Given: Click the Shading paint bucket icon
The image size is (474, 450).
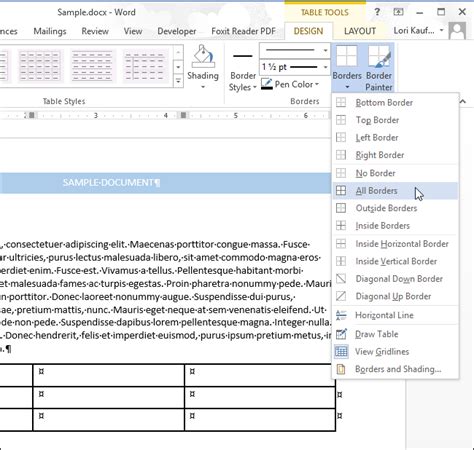Looking at the screenshot, I should pyautogui.click(x=203, y=57).
